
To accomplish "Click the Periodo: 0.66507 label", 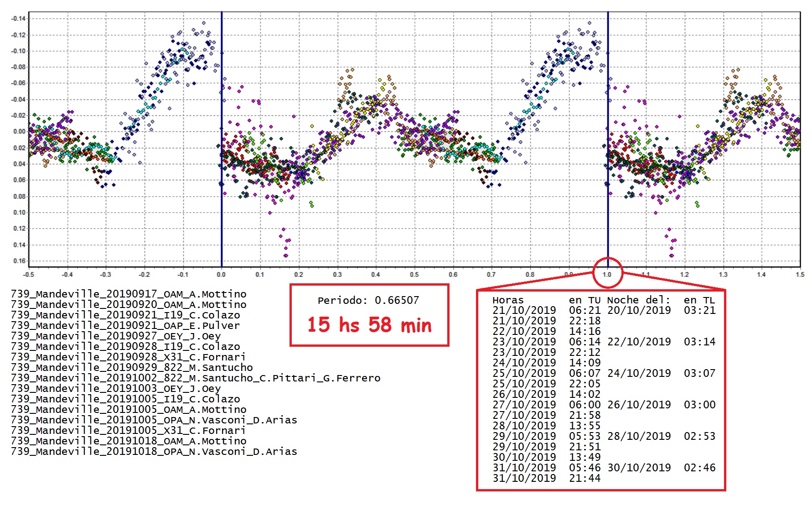I will click(368, 300).
